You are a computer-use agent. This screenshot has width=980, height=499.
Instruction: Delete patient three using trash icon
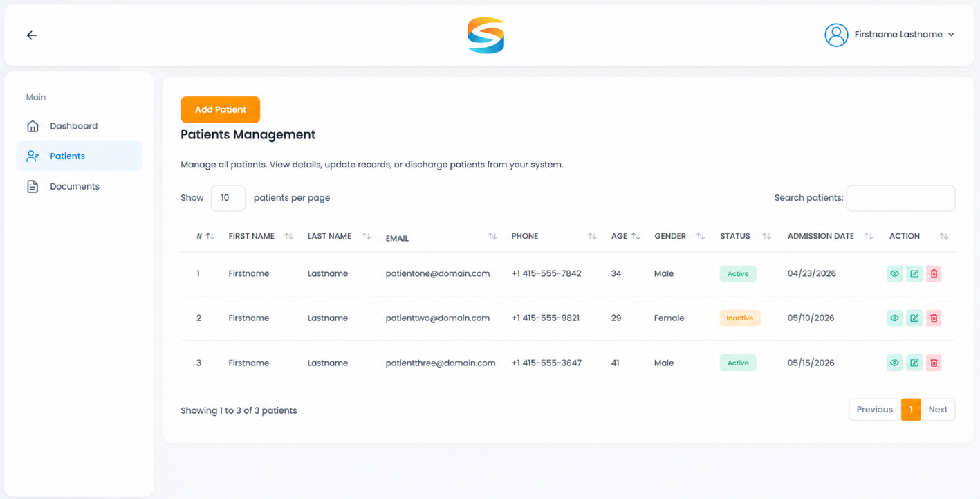[934, 363]
